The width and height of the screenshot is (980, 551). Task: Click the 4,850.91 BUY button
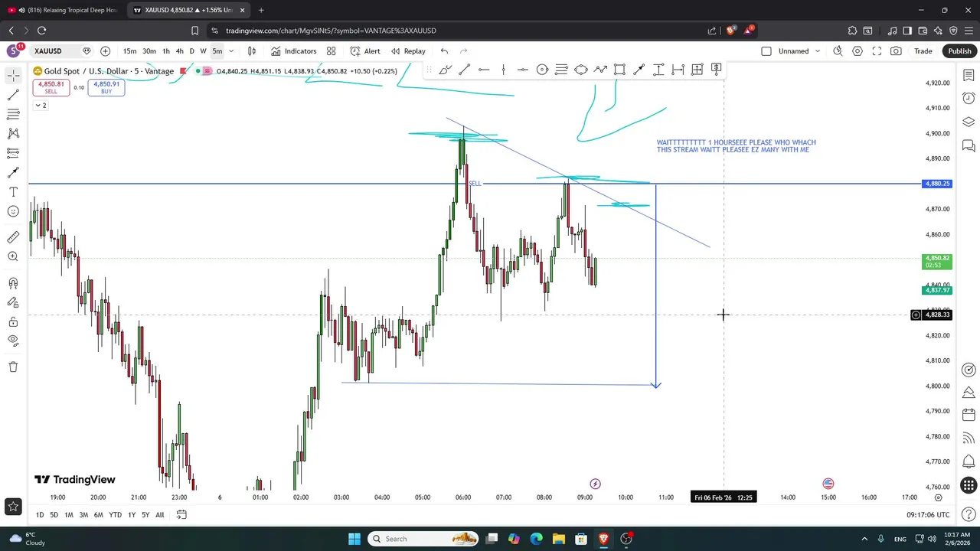[106, 87]
